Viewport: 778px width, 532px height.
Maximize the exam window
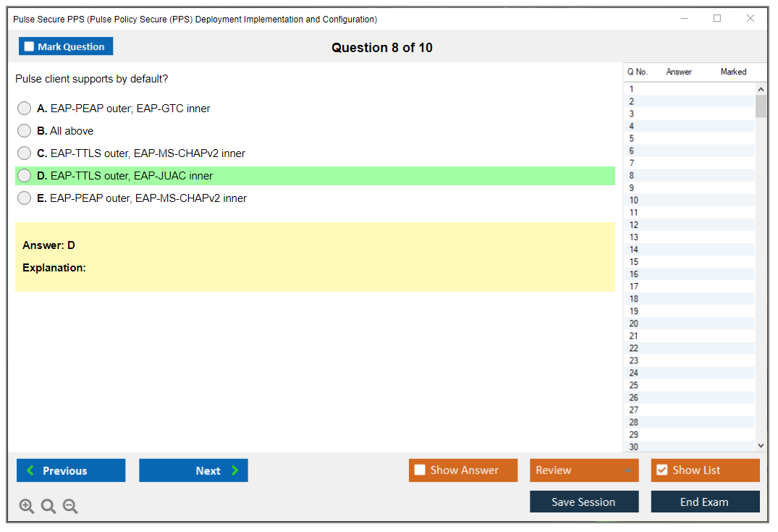pos(717,19)
